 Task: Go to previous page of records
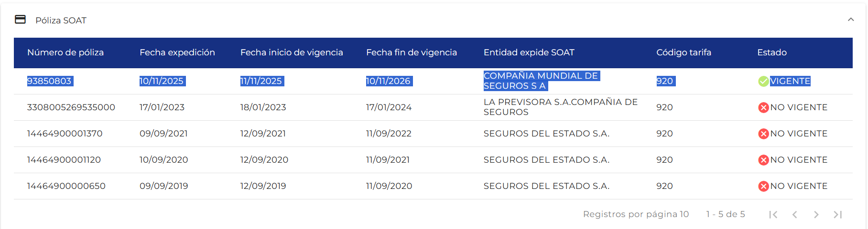click(794, 215)
